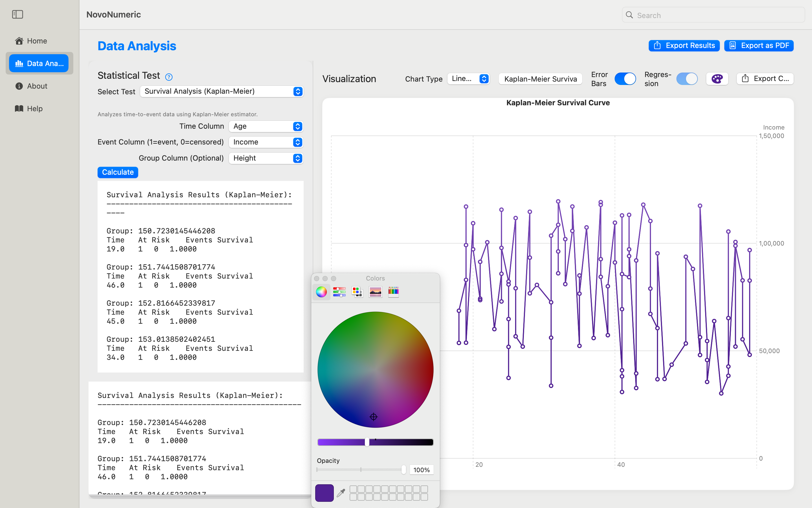Open the Help section

(39, 109)
